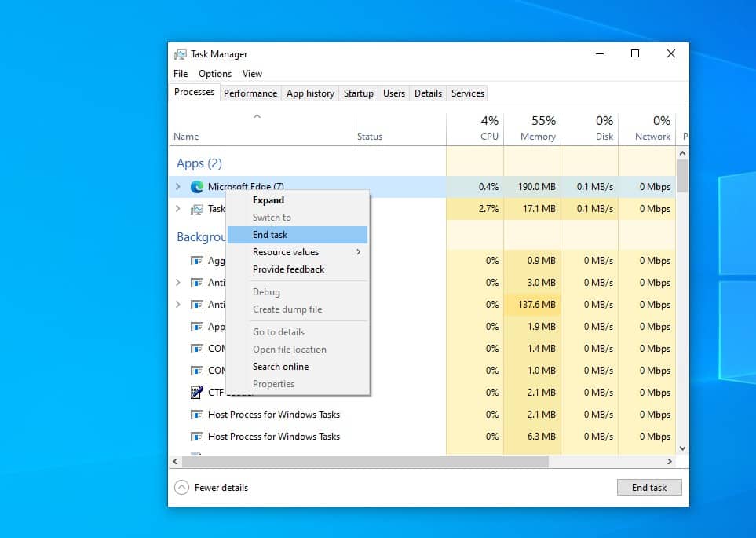Open the Services tab
This screenshot has width=756, height=538.
468,93
